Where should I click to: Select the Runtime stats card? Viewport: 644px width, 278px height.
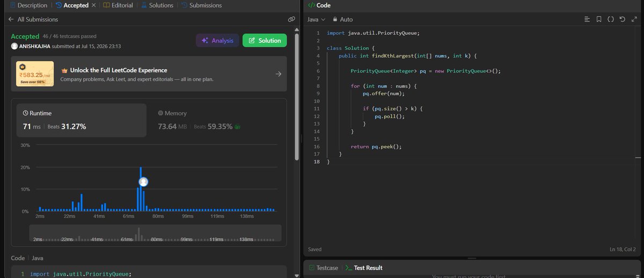click(x=81, y=120)
